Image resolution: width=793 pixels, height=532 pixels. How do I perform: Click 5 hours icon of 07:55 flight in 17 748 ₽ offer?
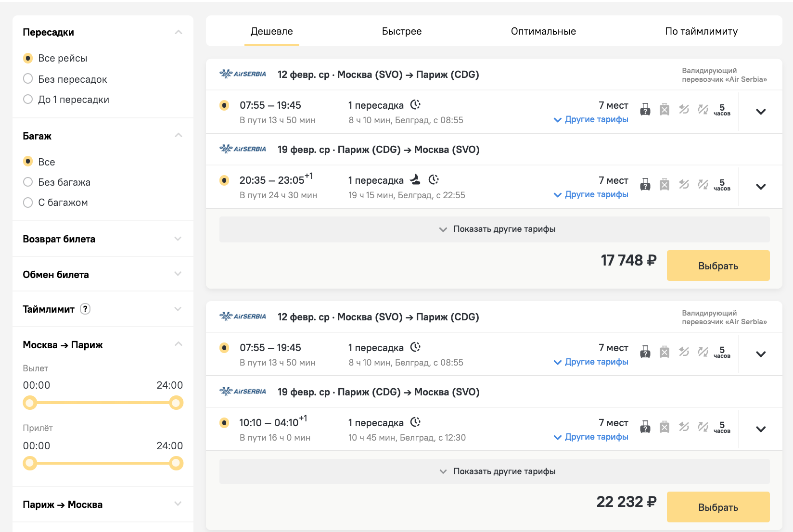(722, 110)
